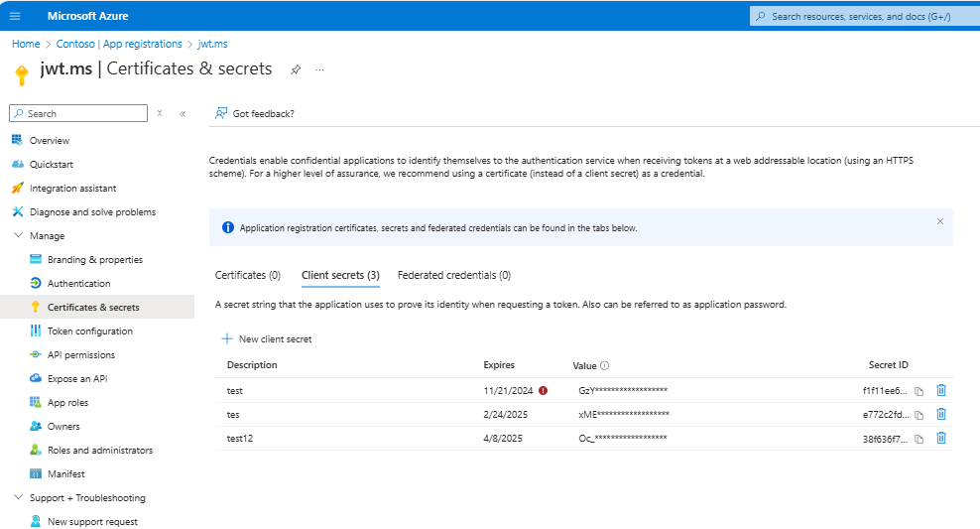Click the value starting with 'GzY'
The height and width of the screenshot is (529, 980).
coord(623,390)
